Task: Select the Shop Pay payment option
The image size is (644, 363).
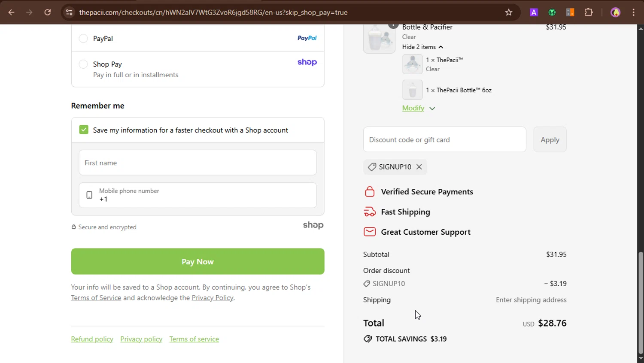Action: tap(83, 64)
